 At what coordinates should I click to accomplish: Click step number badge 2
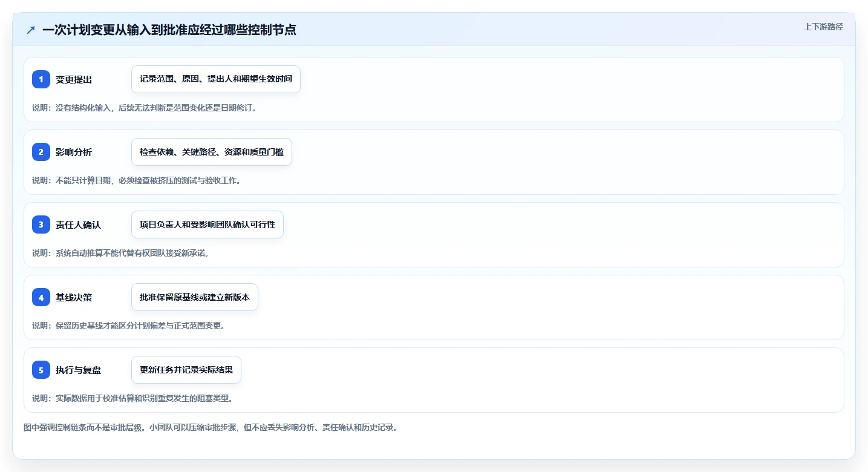tap(41, 152)
